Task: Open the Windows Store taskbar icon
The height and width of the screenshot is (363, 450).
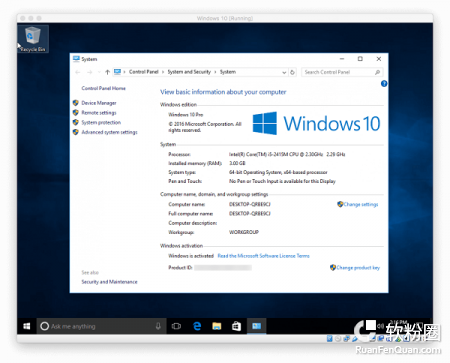Action: [236, 326]
